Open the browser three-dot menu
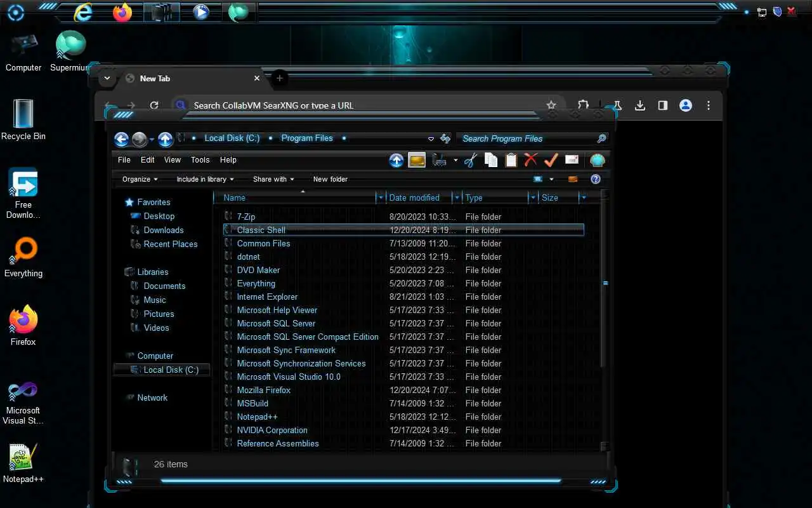The image size is (812, 508). (x=709, y=105)
